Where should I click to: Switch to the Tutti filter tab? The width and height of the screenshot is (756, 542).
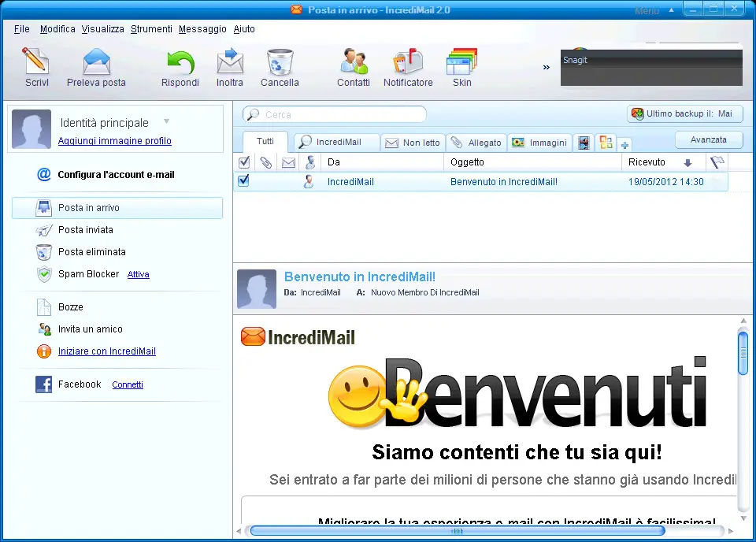[x=265, y=141]
